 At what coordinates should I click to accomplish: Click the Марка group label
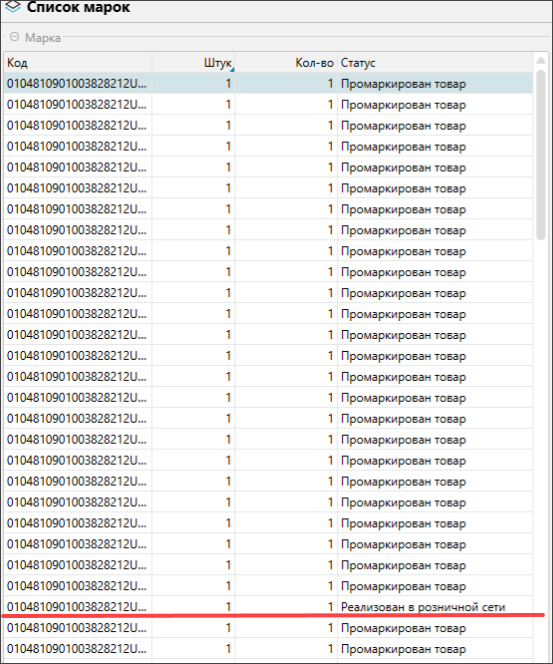[43, 38]
